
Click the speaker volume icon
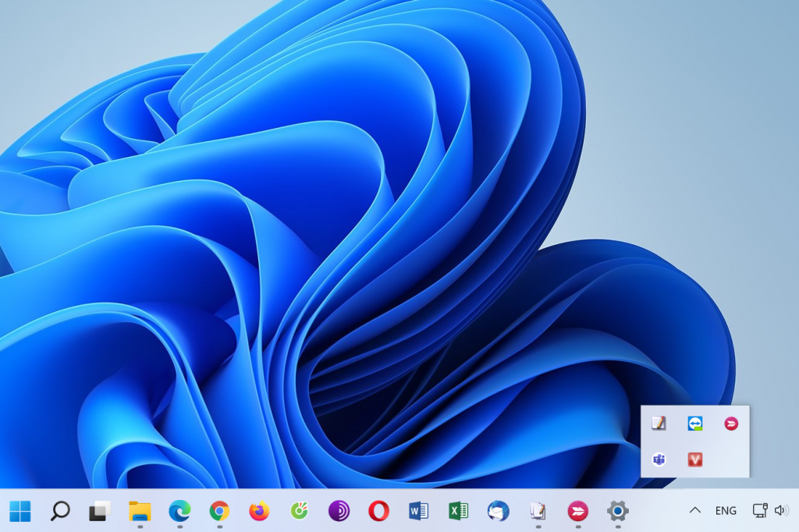[x=781, y=511]
